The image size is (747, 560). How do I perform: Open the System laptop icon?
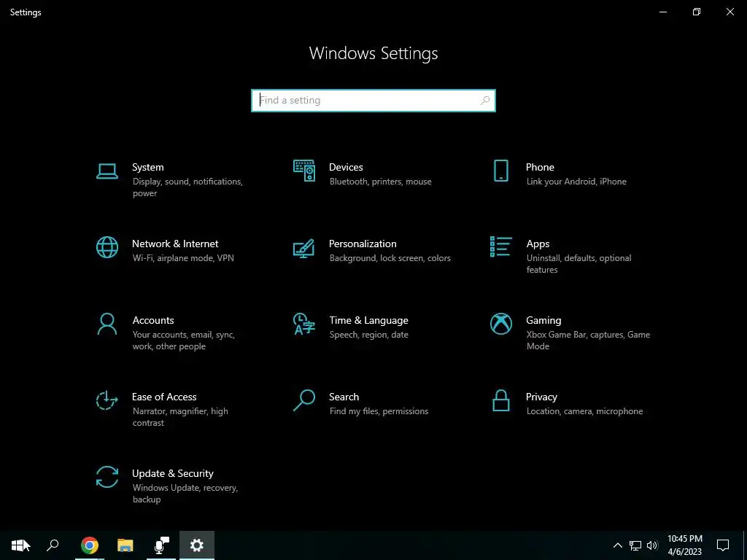click(107, 171)
